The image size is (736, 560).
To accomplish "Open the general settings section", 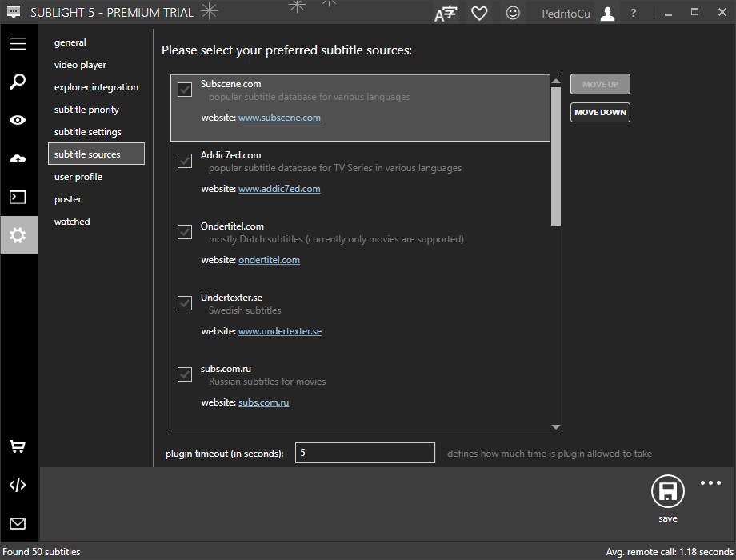I will point(70,42).
